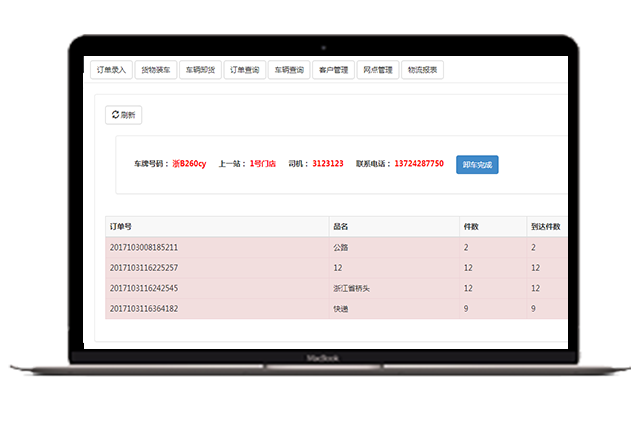This screenshot has width=640, height=425.
Task: Open the 车辆查询 tab
Action: tap(289, 70)
